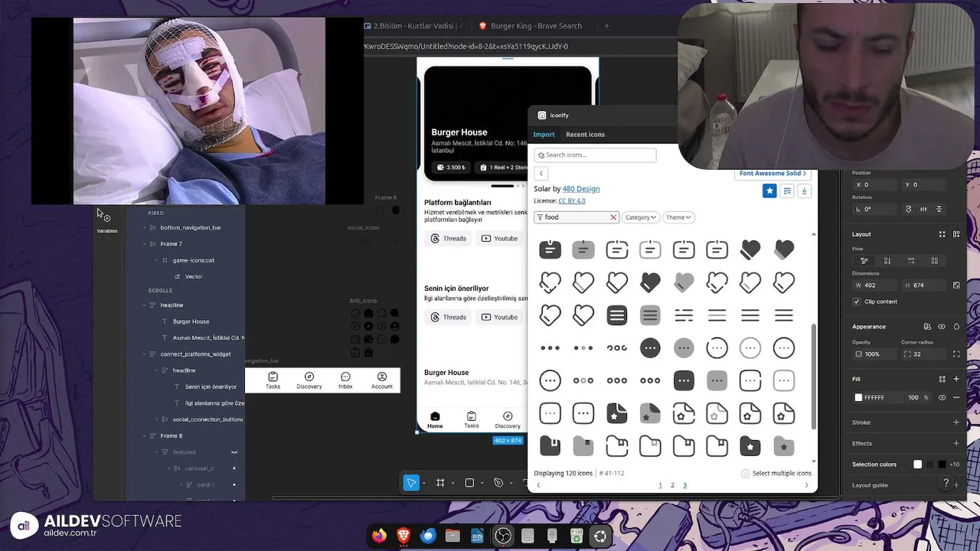980x551 pixels.
Task: Click the Search icons input field
Action: tap(595, 155)
